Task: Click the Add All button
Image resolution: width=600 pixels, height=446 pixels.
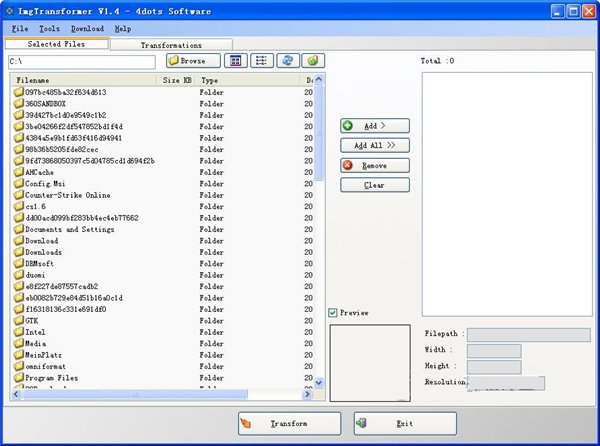Action: 375,145
